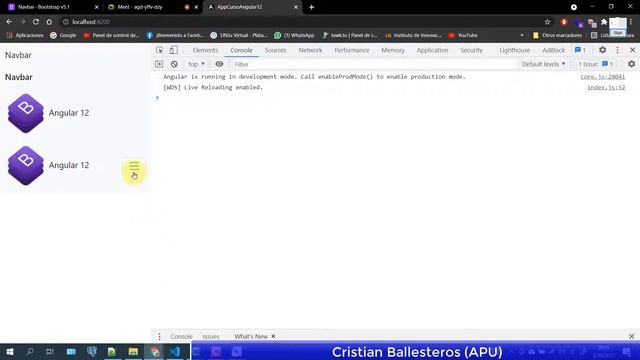
Task: Open Windows taskbar search
Action: click(x=30, y=351)
